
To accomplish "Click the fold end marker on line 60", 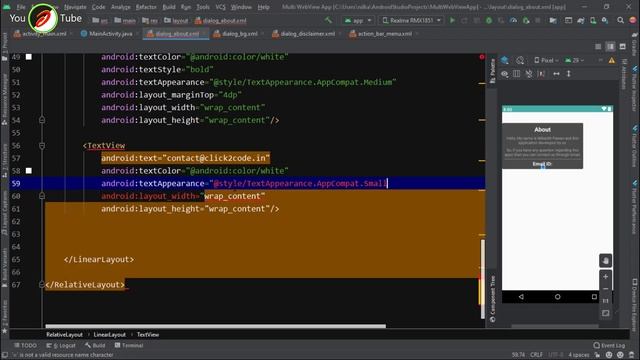I will pos(42,196).
